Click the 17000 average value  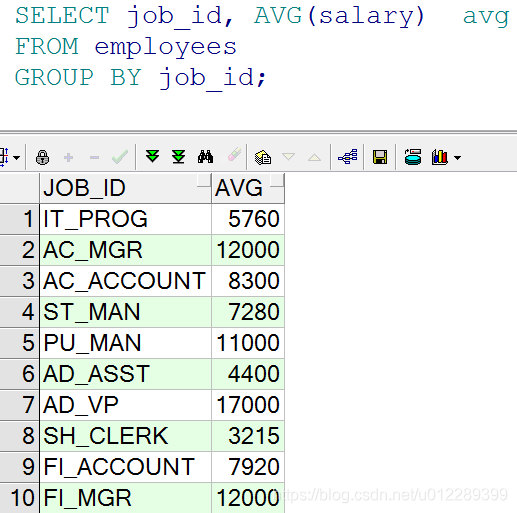248,405
